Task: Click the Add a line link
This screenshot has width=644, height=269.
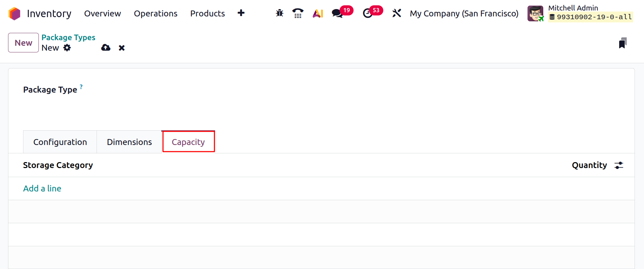Action: tap(42, 189)
